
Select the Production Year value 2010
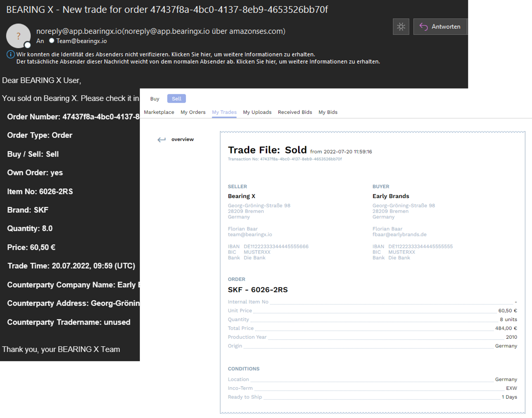point(511,337)
